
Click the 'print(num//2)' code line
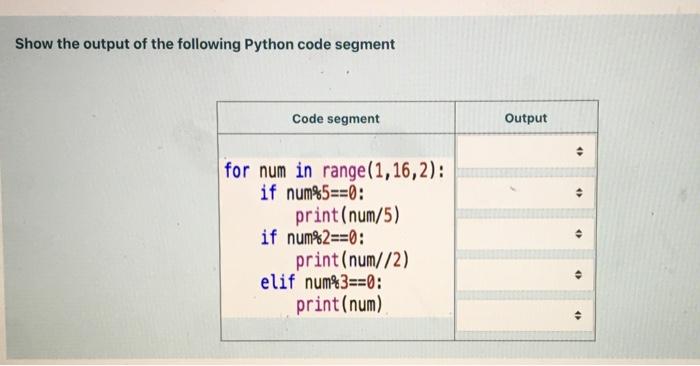352,260
